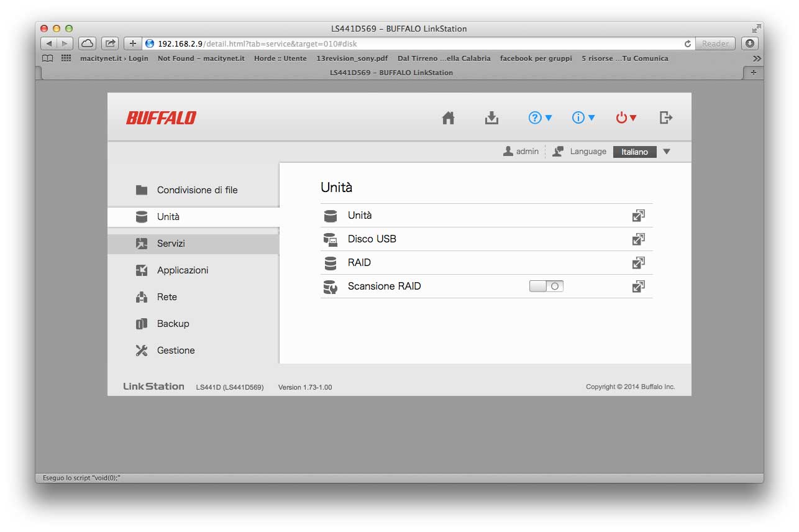Show more bookmarks with the double chevron

(x=757, y=58)
